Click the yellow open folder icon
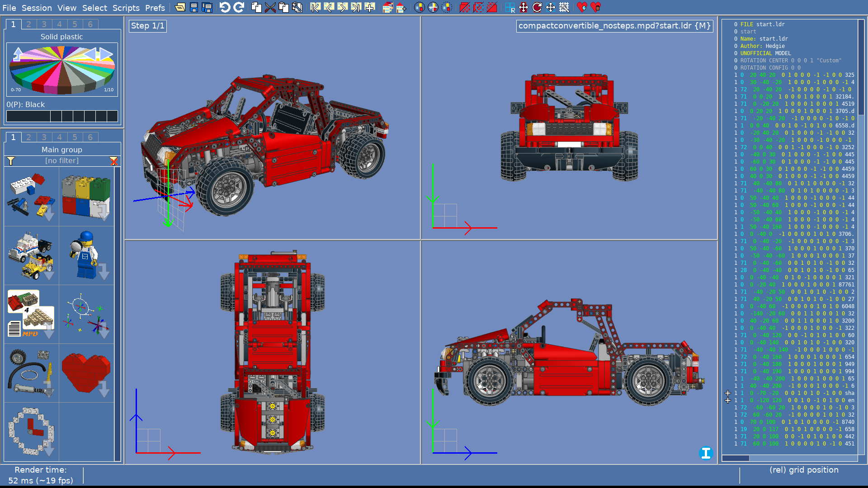Image resolution: width=868 pixels, height=488 pixels. pyautogui.click(x=180, y=7)
